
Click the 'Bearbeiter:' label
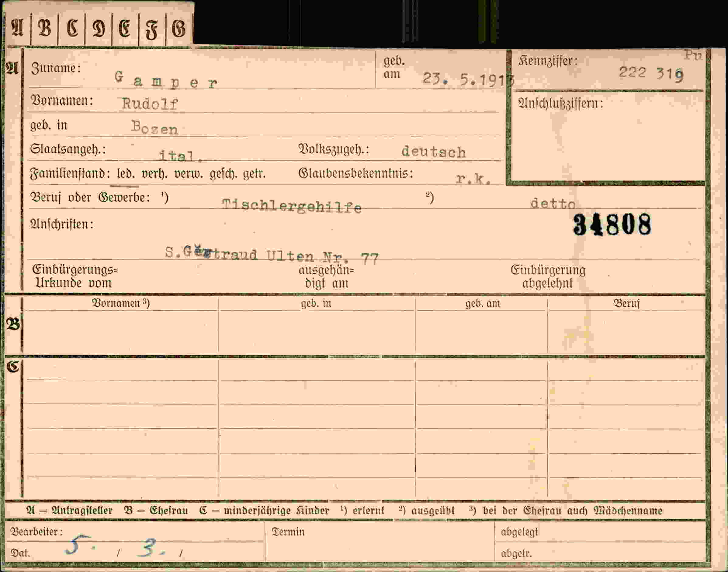(36, 532)
